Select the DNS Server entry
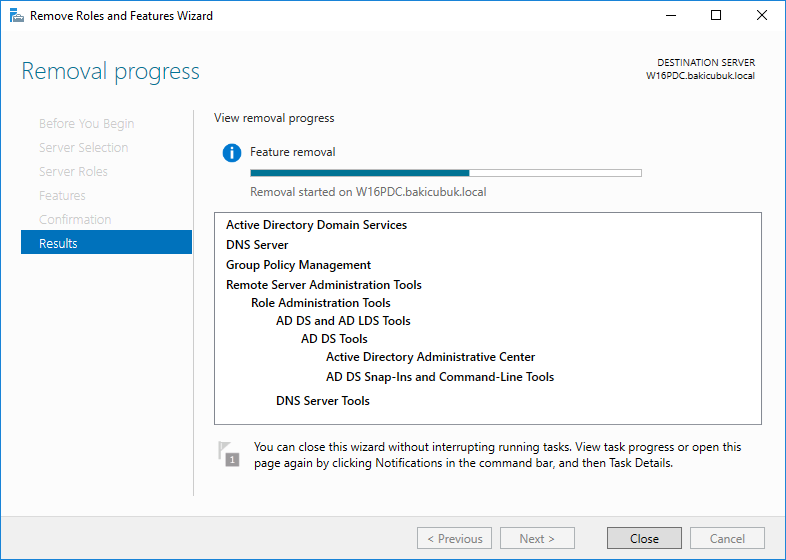The height and width of the screenshot is (560, 786). tap(257, 245)
